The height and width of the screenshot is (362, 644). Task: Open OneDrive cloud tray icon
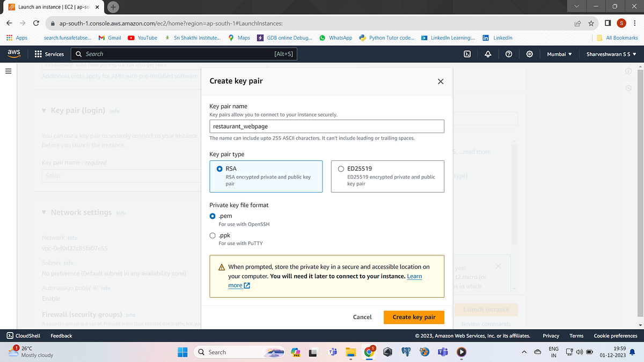(x=538, y=352)
